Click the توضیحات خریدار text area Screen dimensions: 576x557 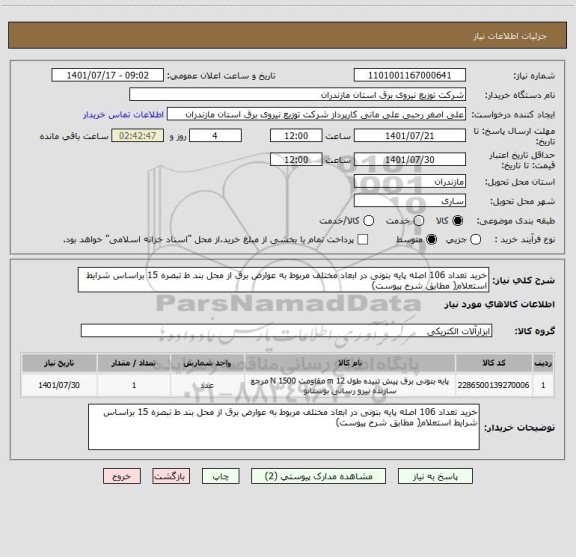pyautogui.click(x=284, y=427)
